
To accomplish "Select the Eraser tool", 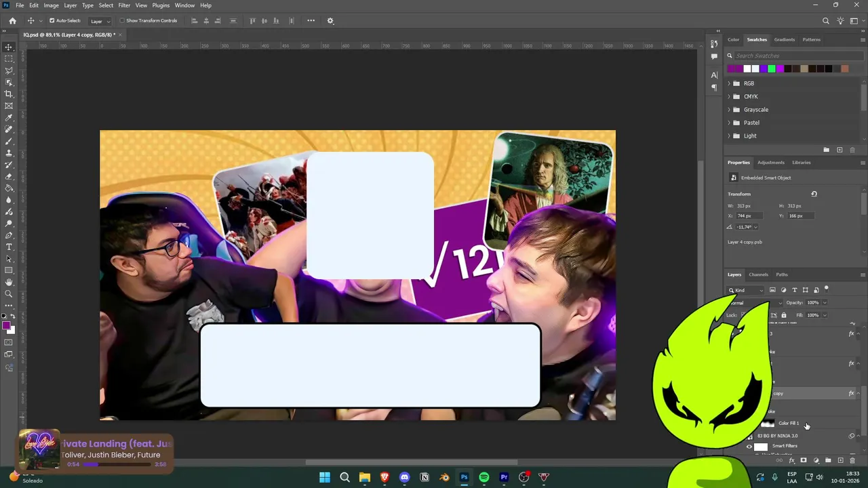I will (x=9, y=176).
